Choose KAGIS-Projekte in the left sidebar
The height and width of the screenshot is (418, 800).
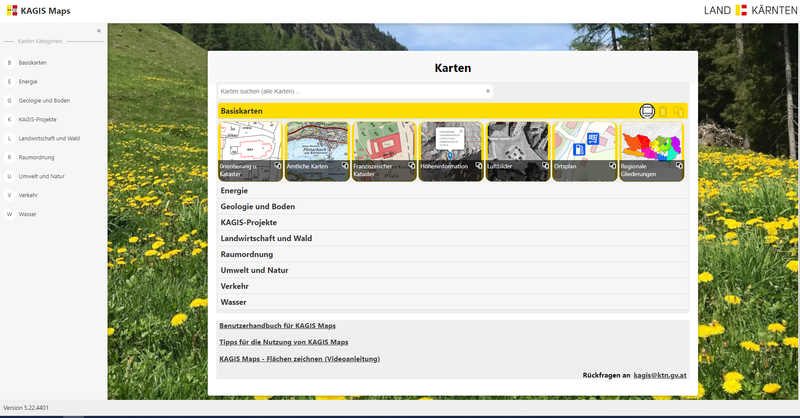pyautogui.click(x=39, y=119)
